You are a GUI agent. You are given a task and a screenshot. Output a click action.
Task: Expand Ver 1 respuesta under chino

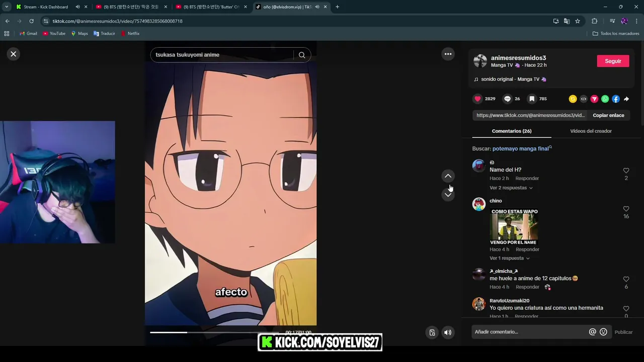point(509,258)
